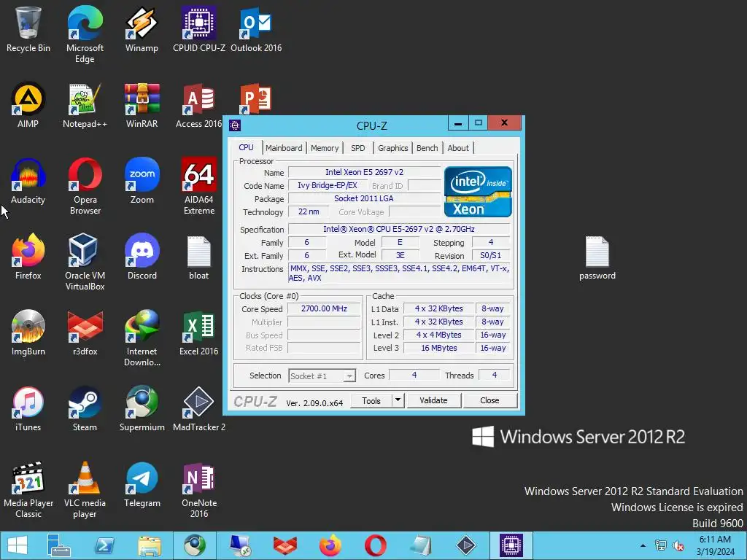Screen dimensions: 747x560
Task: Expand the Socket #1 selection dropdown
Action: (x=349, y=376)
